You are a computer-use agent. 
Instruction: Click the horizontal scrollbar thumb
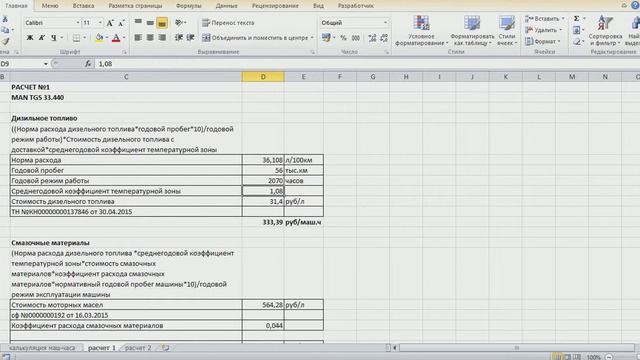517,348
